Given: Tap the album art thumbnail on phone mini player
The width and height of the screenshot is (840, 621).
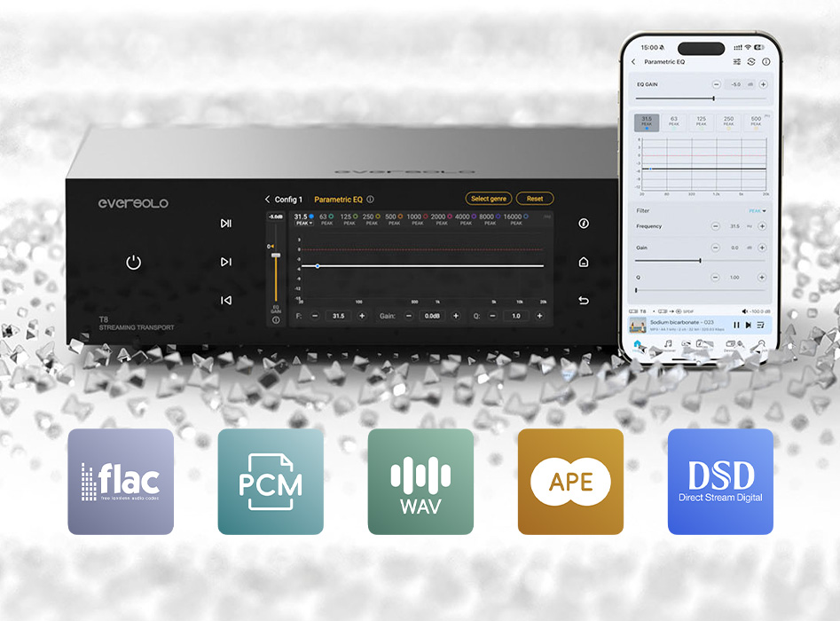Looking at the screenshot, I should (x=638, y=326).
